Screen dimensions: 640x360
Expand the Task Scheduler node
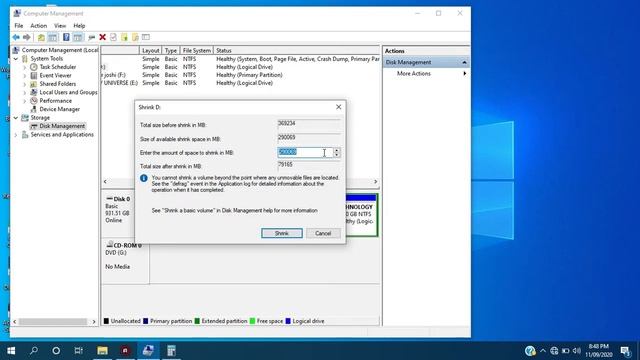[24, 67]
